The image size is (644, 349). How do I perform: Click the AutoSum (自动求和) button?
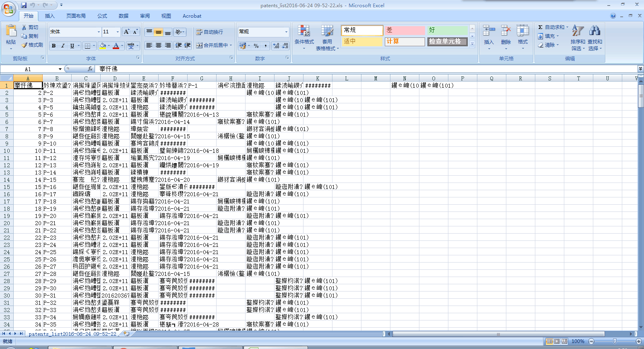click(x=552, y=27)
